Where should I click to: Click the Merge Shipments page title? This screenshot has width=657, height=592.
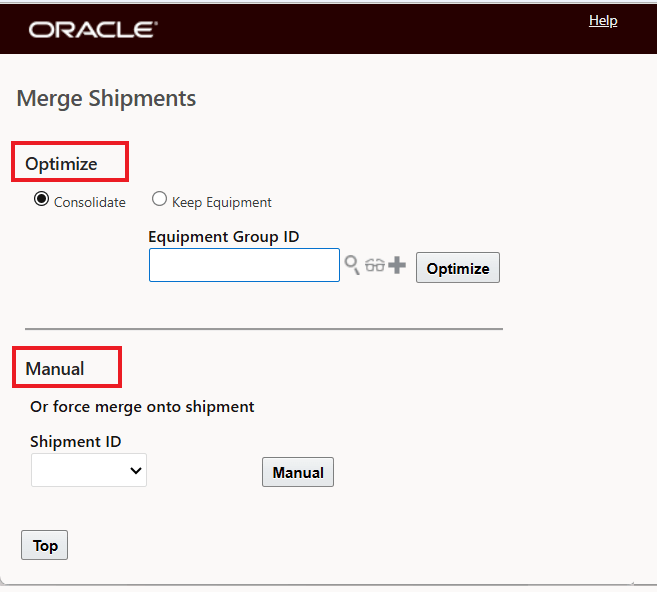click(106, 99)
